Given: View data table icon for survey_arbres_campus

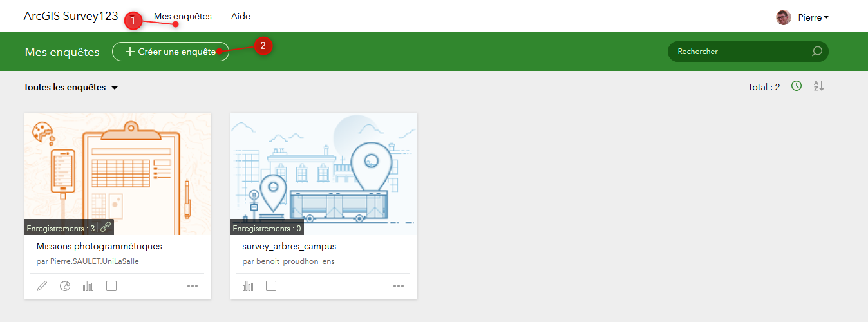Looking at the screenshot, I should click(271, 286).
